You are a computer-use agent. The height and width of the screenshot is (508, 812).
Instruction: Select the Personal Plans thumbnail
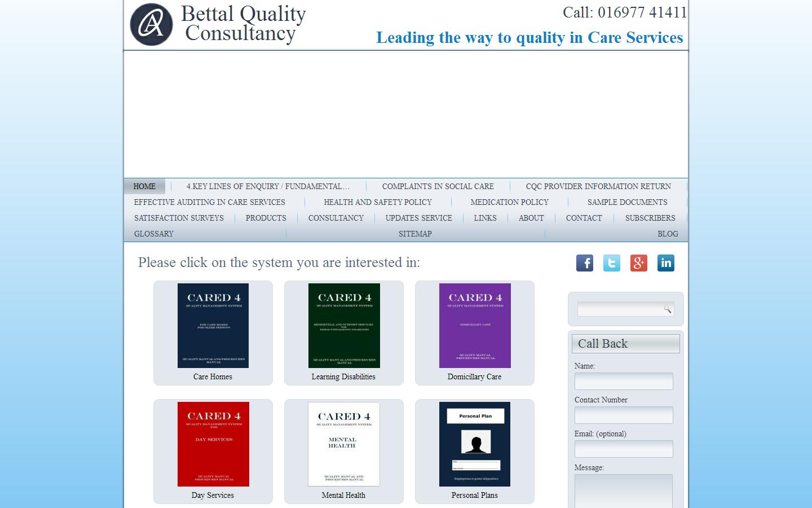[x=474, y=444]
